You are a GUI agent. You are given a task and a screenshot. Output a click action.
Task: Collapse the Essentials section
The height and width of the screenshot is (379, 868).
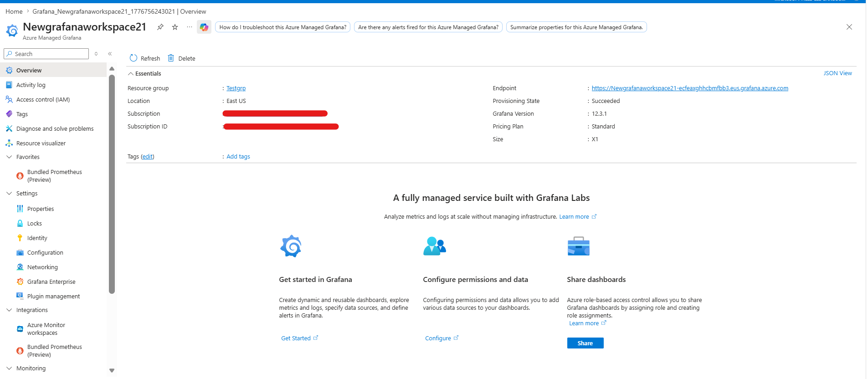[x=131, y=74]
